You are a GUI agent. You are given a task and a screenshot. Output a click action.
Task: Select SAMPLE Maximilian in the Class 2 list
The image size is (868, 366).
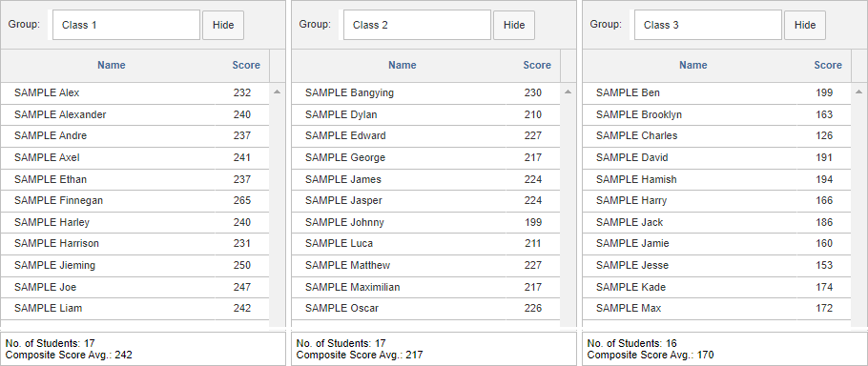(x=425, y=287)
